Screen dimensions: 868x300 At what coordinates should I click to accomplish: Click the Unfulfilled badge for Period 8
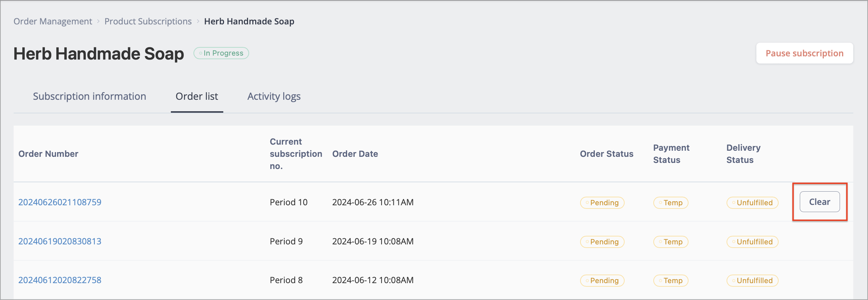[752, 280]
